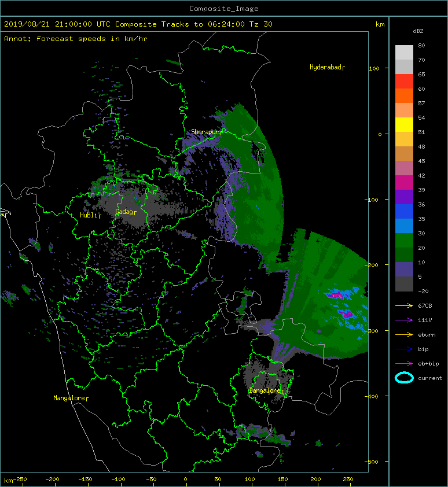Click the 111V purple arrow legend icon
448x487 pixels.
coord(404,320)
